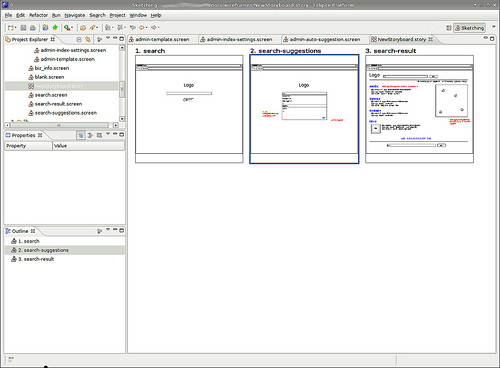Viewport: 500px width, 368px height.
Task: Open the External Tools dropdown arrow
Action: pos(72,28)
